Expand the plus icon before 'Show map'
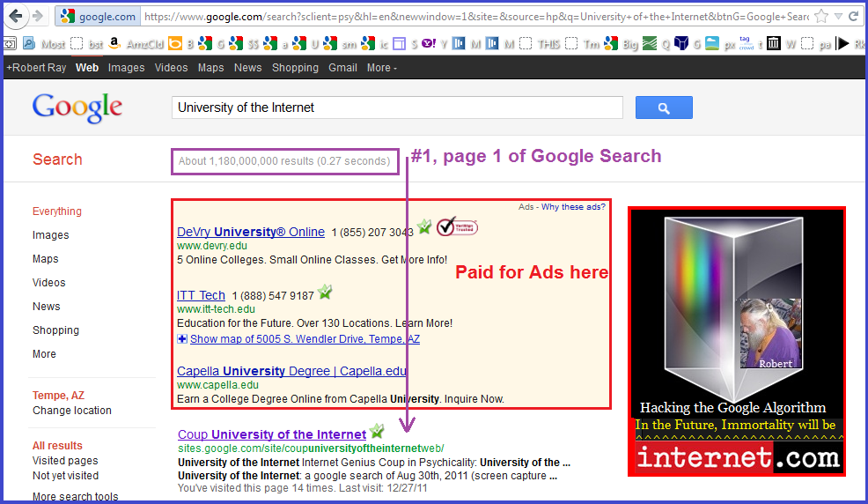 182,339
